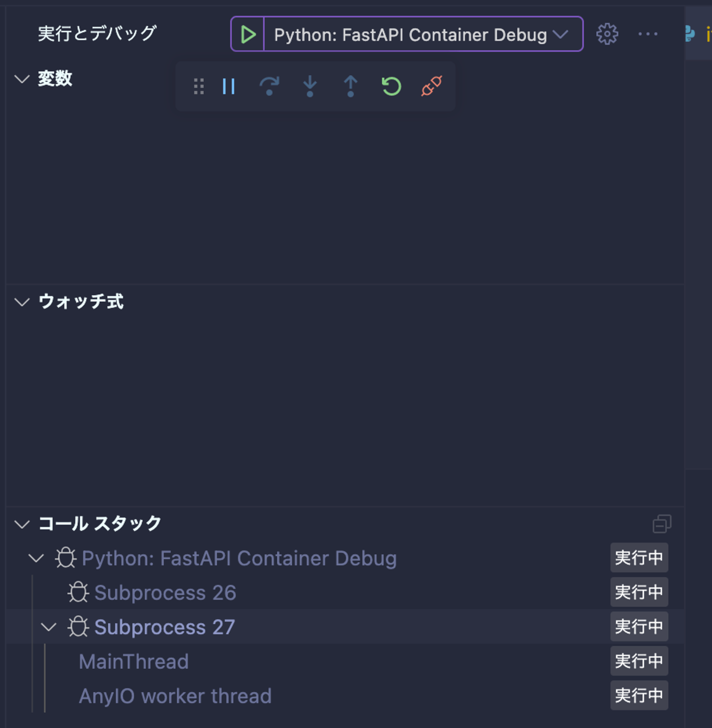712x728 pixels.
Task: Collapse all call stack sessions icon
Action: (662, 524)
